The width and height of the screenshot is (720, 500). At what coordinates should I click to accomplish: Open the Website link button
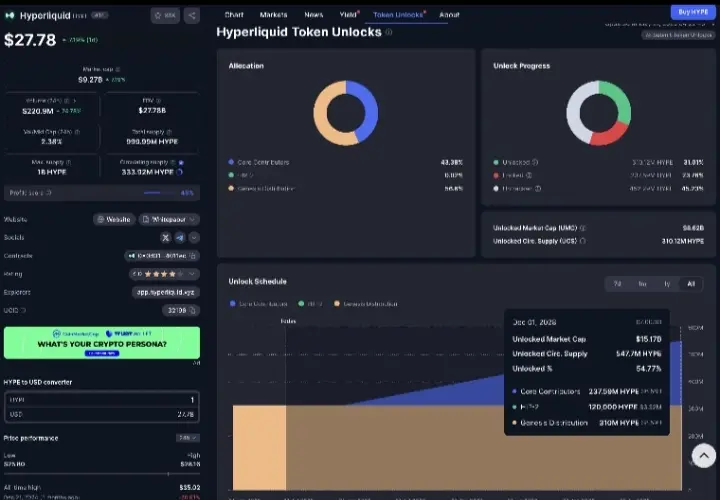[114, 219]
